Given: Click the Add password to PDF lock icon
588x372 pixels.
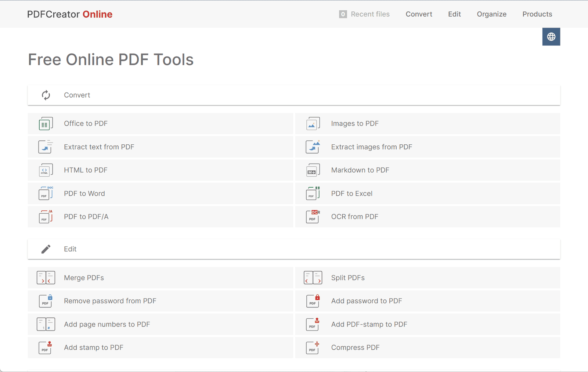Looking at the screenshot, I should tap(312, 301).
